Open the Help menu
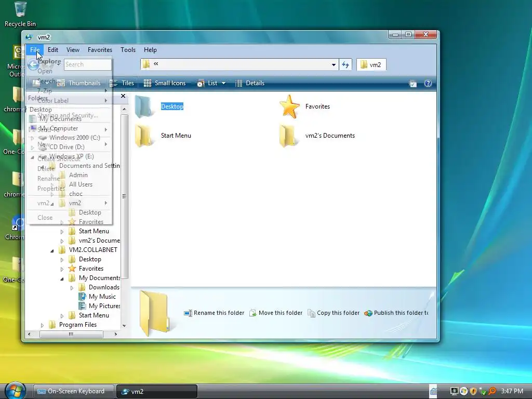 tap(150, 50)
